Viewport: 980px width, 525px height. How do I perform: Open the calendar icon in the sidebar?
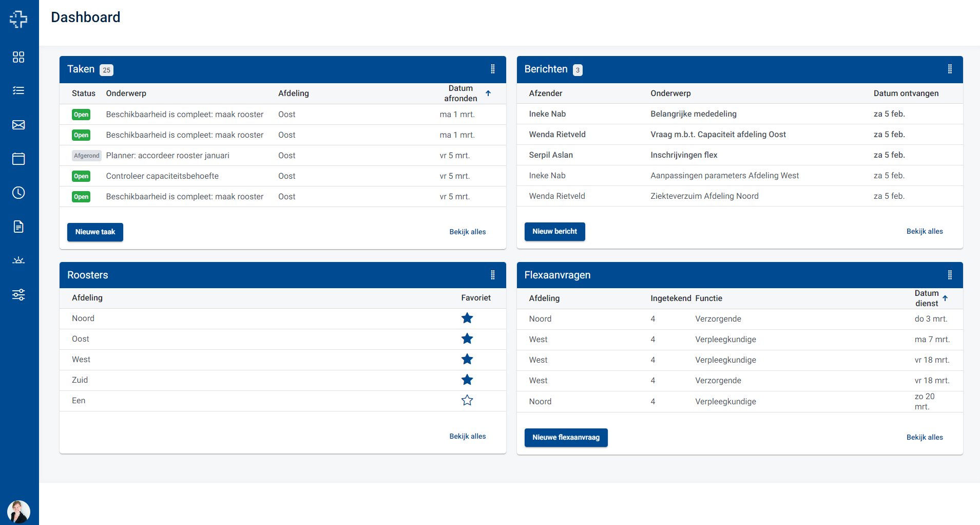pyautogui.click(x=18, y=159)
